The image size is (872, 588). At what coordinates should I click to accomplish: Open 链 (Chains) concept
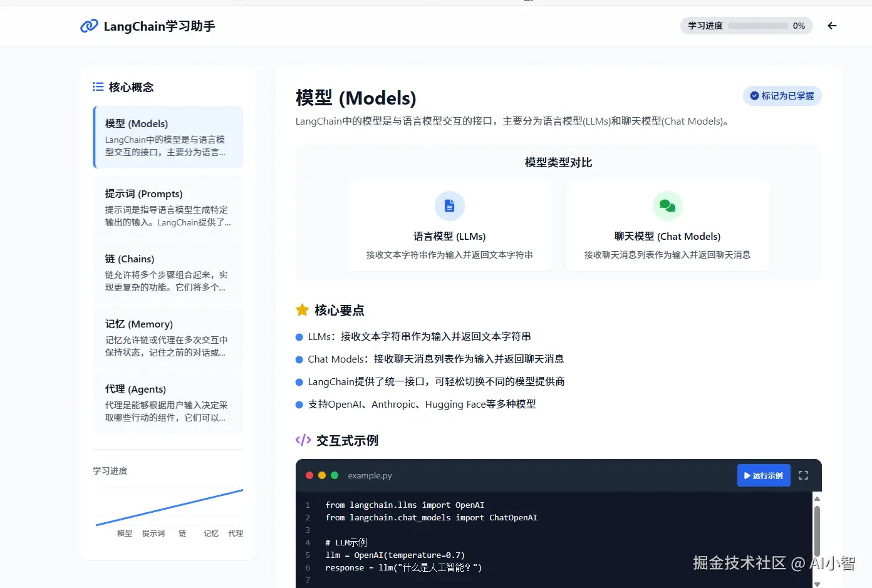[168, 273]
